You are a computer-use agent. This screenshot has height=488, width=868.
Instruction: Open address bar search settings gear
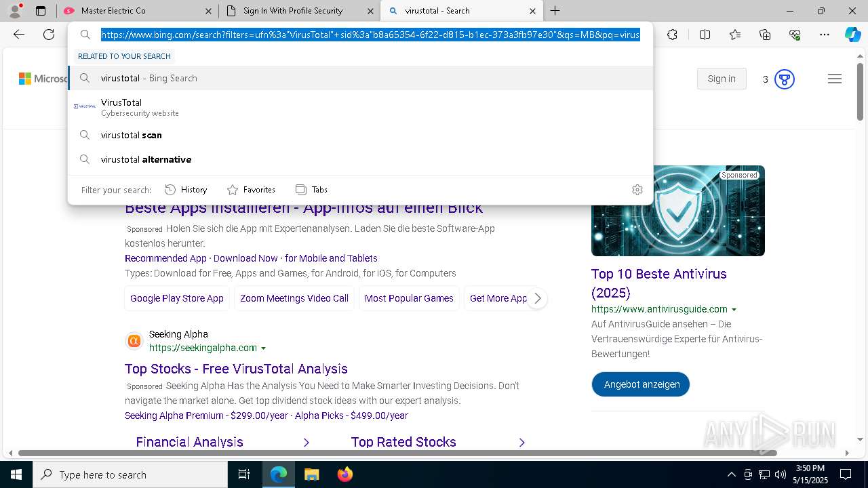pos(637,190)
